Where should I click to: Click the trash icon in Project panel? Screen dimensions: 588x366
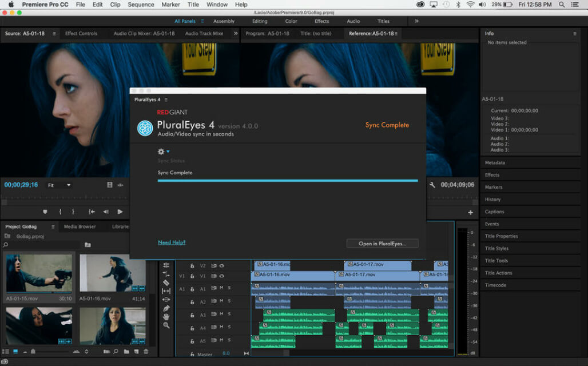146,351
